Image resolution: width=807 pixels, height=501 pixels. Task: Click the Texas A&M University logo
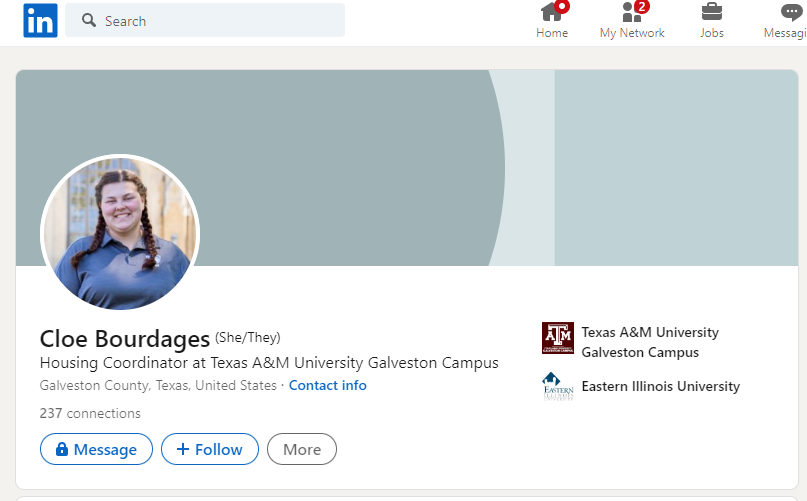click(558, 338)
